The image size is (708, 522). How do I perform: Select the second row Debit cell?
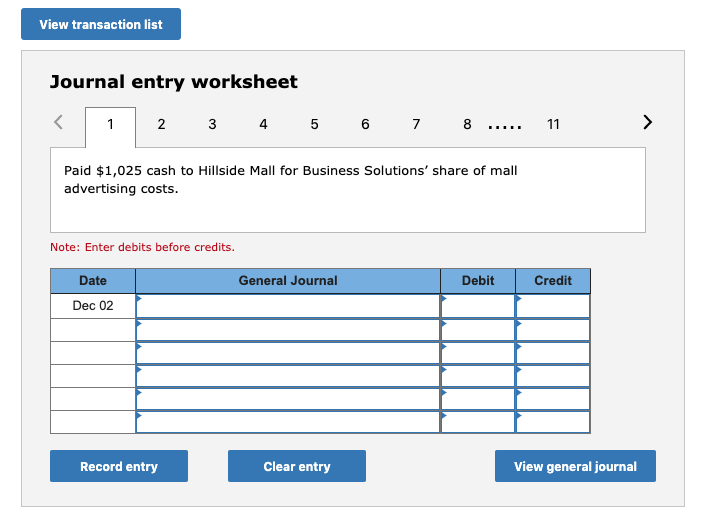pos(478,330)
